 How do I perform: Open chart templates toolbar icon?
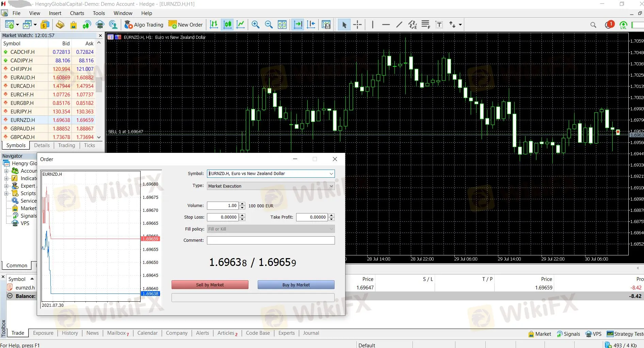326,25
